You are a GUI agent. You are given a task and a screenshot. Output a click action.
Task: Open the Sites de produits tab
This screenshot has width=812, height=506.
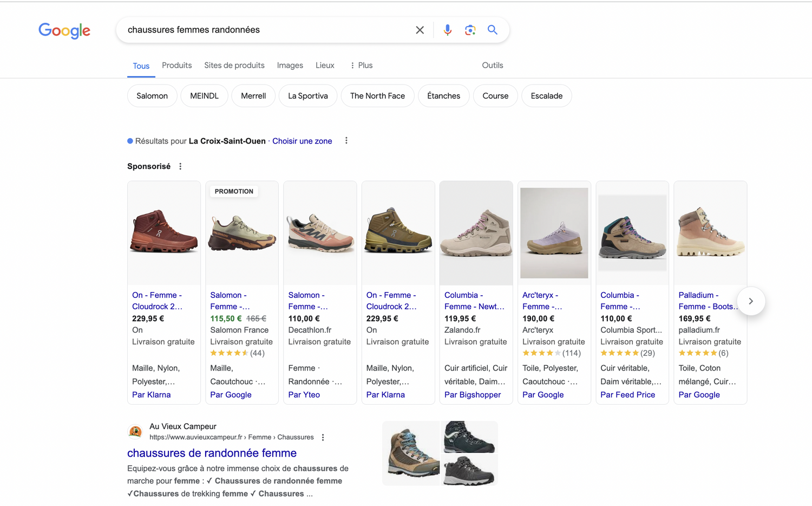point(234,66)
